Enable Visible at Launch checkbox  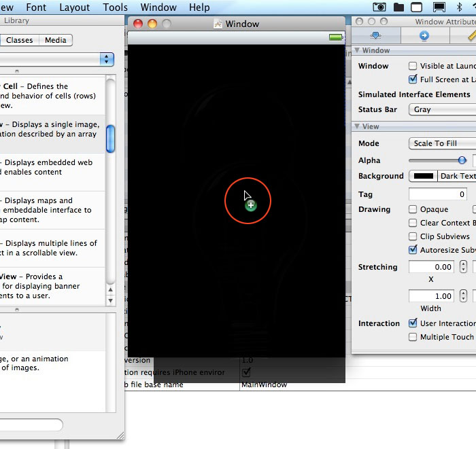pos(413,66)
